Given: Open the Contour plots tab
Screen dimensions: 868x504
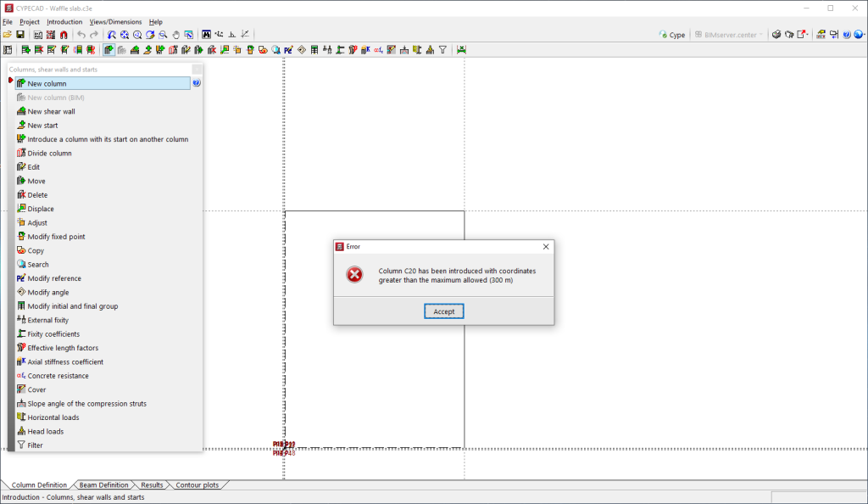Looking at the screenshot, I should 197,485.
